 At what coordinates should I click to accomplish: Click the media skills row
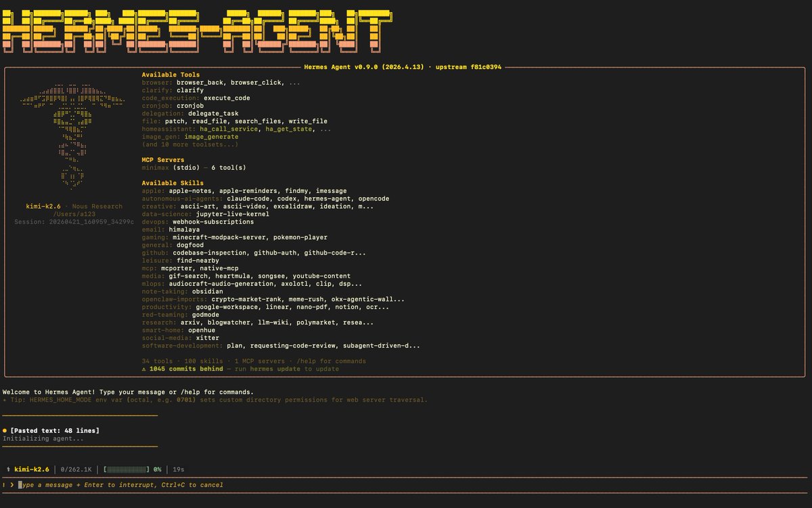click(x=246, y=276)
